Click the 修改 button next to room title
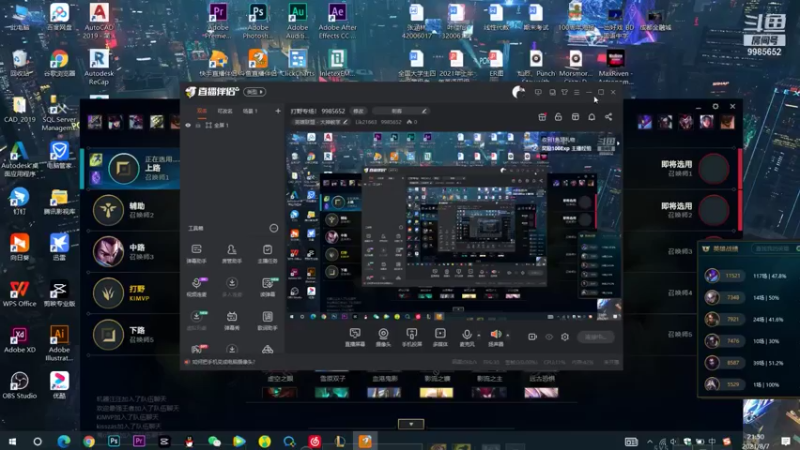Screen dimensions: 800x450 click(x=358, y=111)
